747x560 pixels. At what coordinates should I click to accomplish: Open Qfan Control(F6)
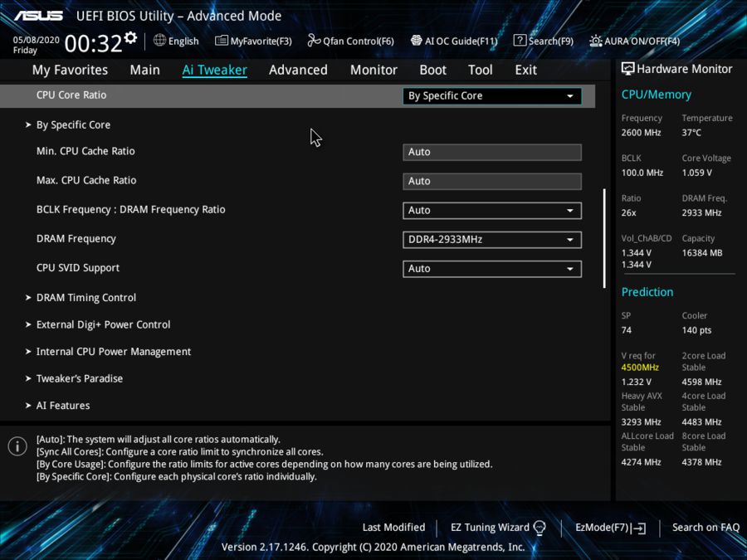tap(359, 41)
